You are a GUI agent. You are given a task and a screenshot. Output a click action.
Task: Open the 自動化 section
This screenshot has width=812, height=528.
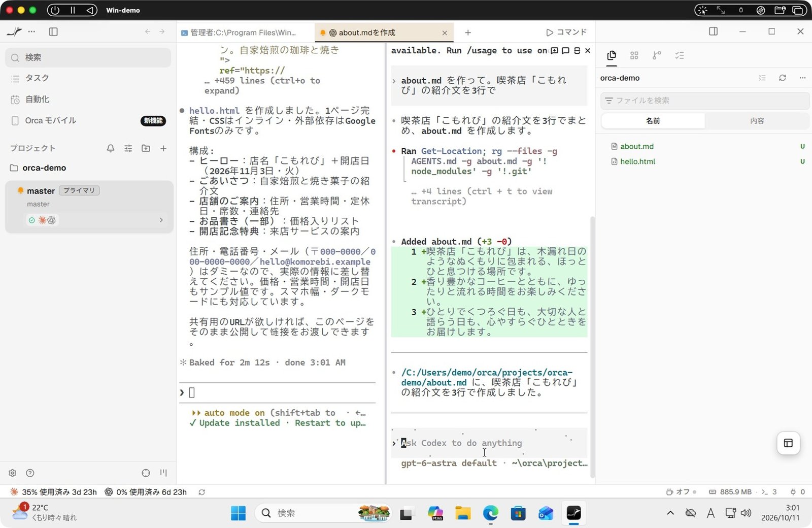tap(88, 100)
